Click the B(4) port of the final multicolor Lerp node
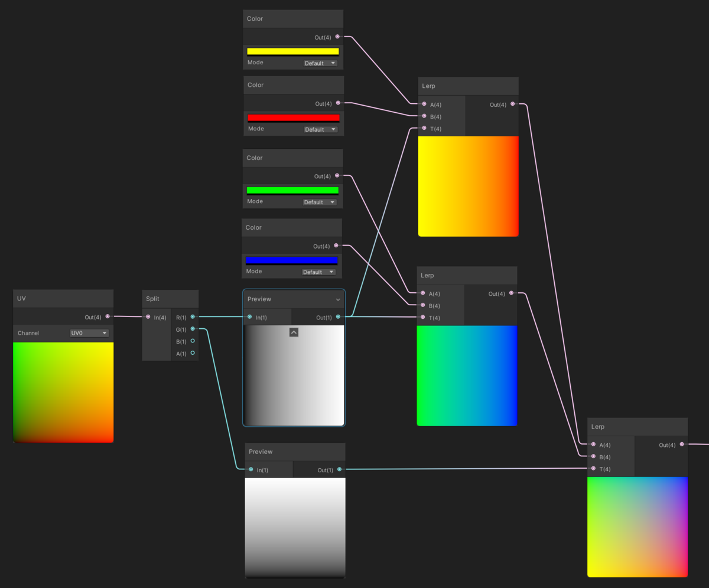The height and width of the screenshot is (588, 709). coord(593,456)
